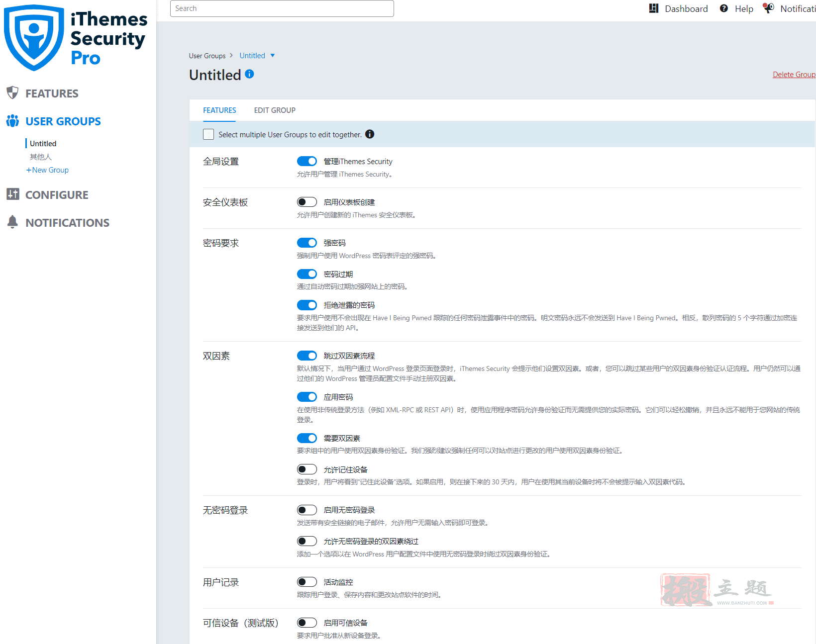
Task: Click info icon next to Select multiple User Groups
Action: [370, 134]
